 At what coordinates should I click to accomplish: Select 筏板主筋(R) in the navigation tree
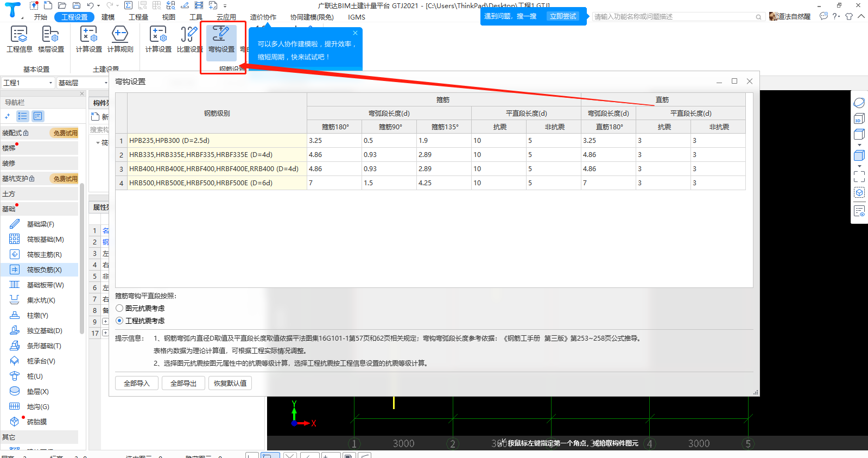coord(44,254)
